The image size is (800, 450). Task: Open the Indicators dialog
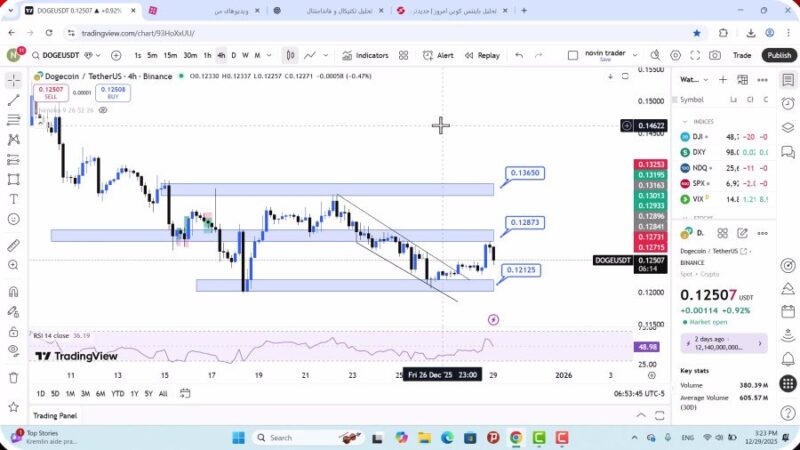tap(365, 55)
